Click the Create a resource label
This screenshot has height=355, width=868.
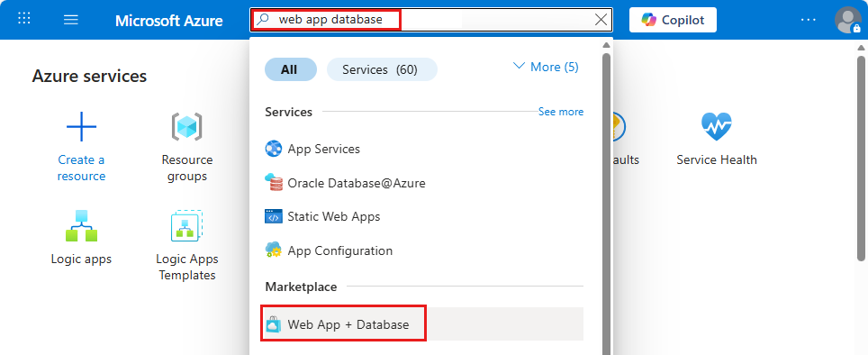pos(81,168)
